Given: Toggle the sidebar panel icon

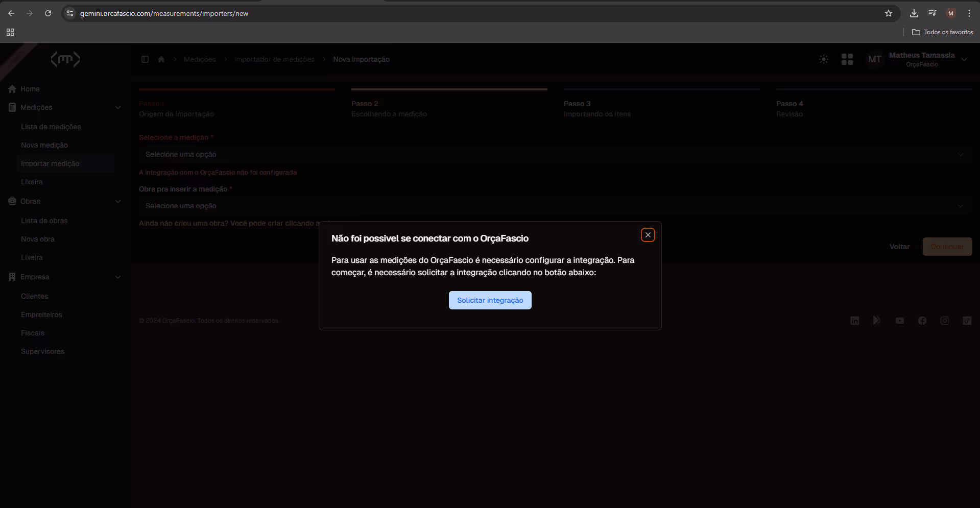Looking at the screenshot, I should [x=145, y=59].
